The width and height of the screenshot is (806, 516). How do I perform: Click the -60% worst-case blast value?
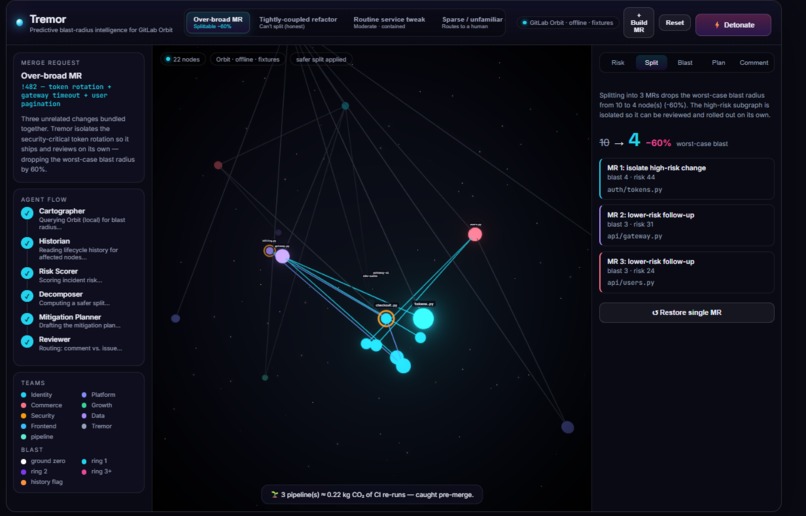click(658, 143)
